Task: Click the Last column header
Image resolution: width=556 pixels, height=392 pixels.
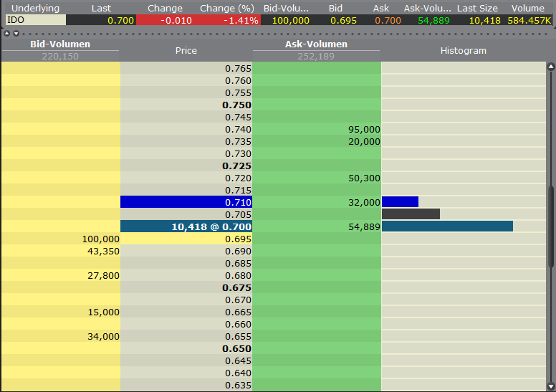Action: (x=102, y=8)
